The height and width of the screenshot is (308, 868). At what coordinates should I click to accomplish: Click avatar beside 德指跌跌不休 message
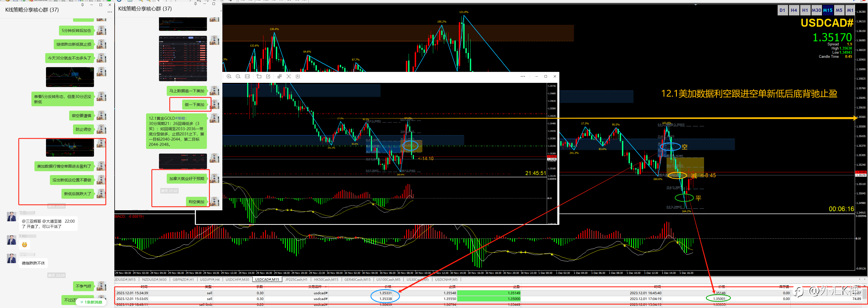(x=12, y=258)
